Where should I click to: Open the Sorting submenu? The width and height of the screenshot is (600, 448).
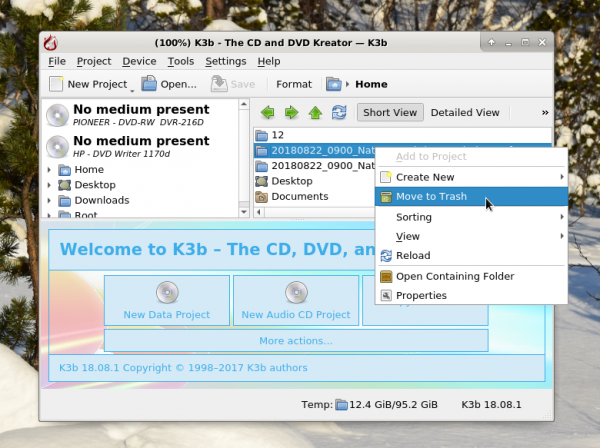(x=471, y=217)
